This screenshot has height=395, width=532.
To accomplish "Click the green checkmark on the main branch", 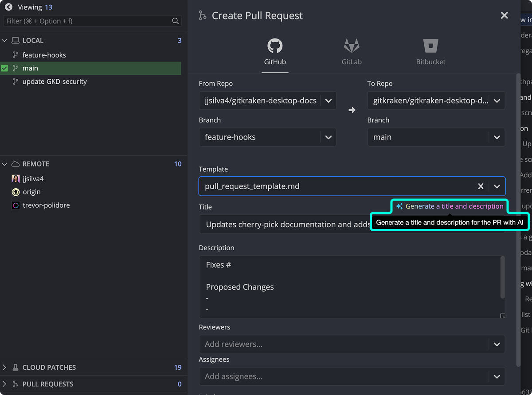I will [x=6, y=68].
